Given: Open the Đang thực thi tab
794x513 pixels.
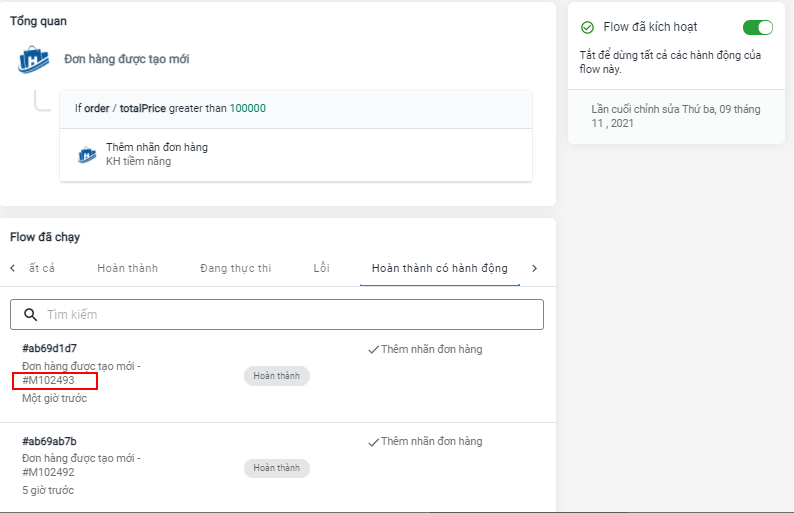Looking at the screenshot, I should (x=235, y=268).
